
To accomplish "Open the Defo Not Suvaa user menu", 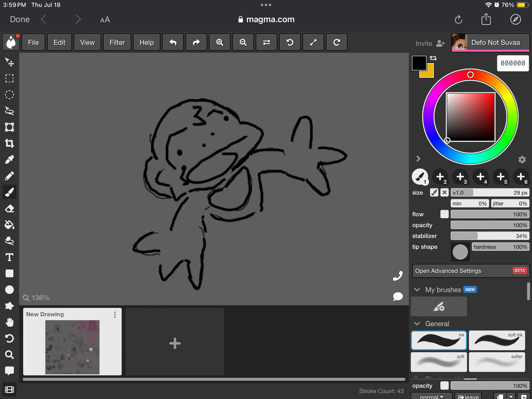I will pos(490,43).
